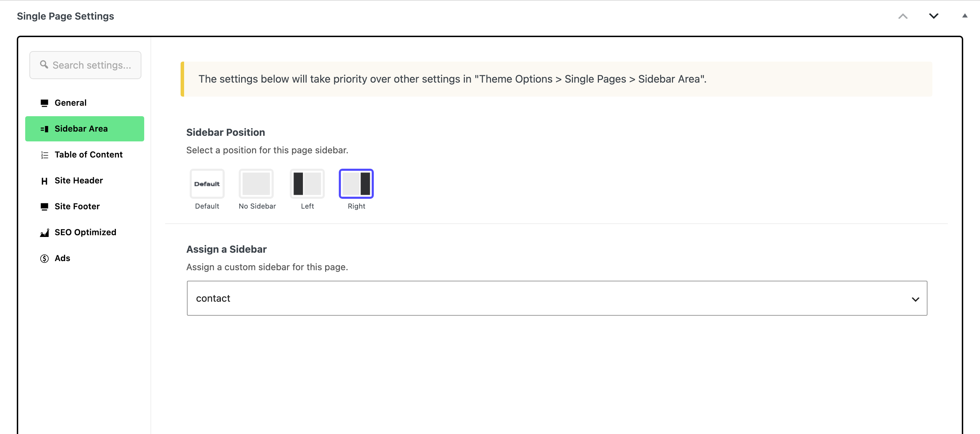This screenshot has height=434, width=980.
Task: Switch to the Site Footer tab
Action: pos(84,206)
